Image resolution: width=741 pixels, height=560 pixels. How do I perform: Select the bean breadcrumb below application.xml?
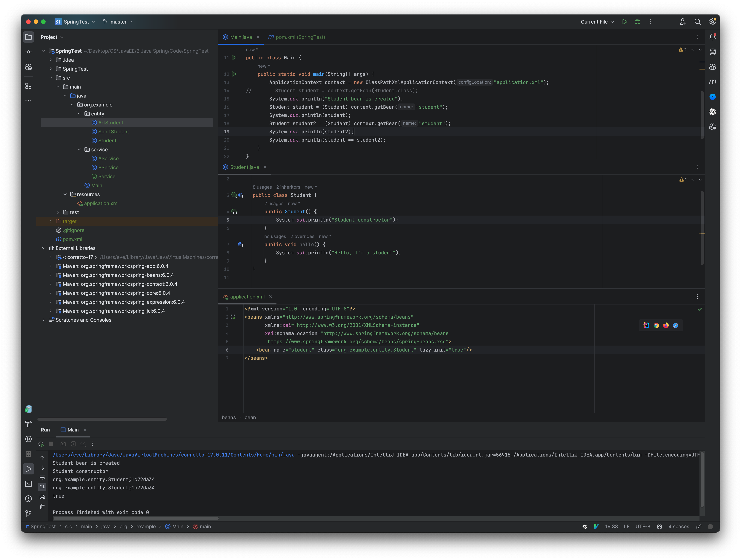tap(250, 417)
